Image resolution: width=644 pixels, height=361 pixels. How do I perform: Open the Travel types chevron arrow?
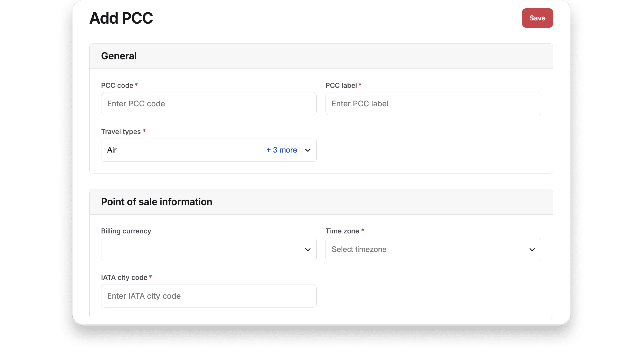point(308,150)
